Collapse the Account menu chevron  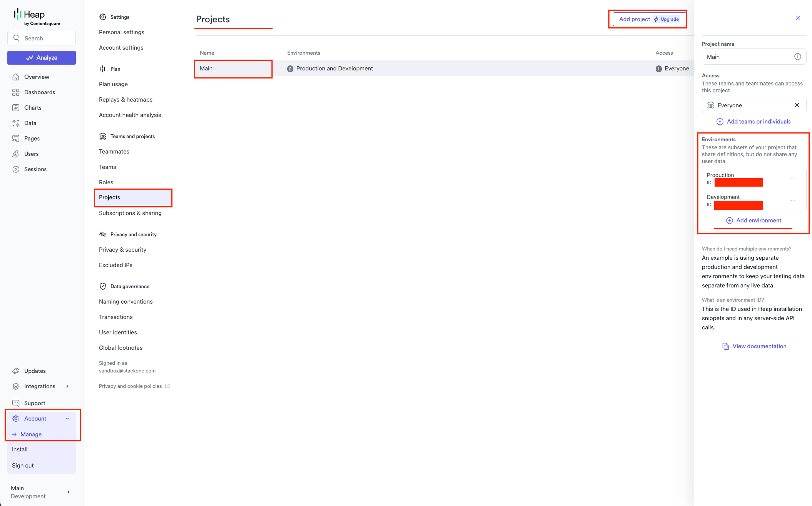[67, 419]
